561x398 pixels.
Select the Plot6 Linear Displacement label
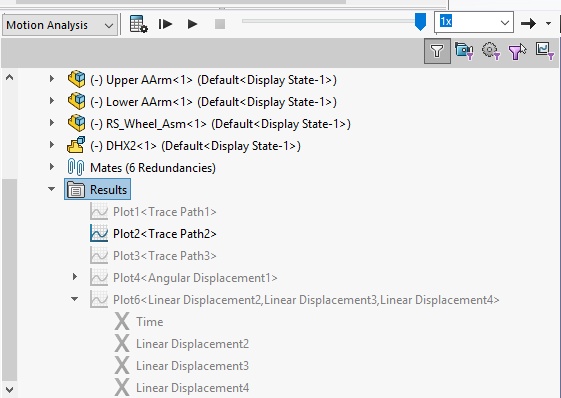[x=306, y=300]
